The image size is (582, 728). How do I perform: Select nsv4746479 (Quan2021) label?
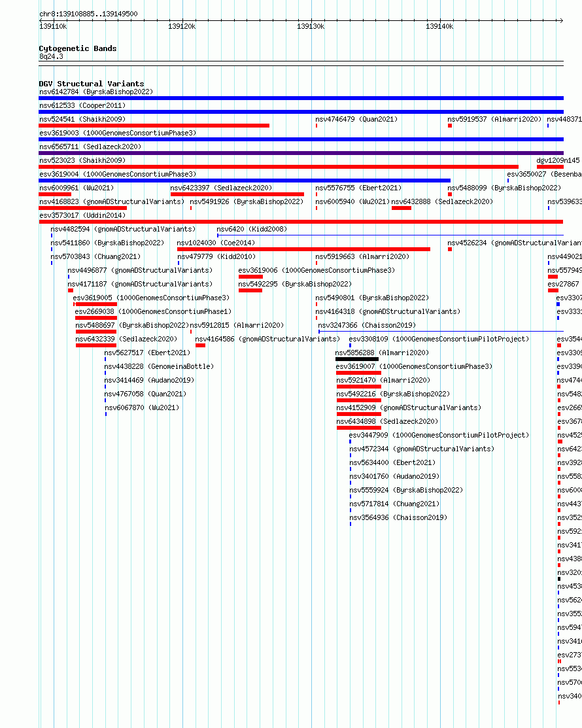pyautogui.click(x=356, y=119)
